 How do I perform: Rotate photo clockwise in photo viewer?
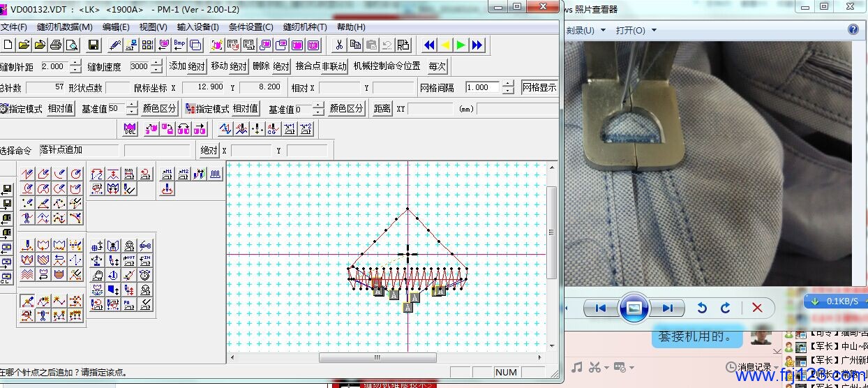[x=725, y=308]
